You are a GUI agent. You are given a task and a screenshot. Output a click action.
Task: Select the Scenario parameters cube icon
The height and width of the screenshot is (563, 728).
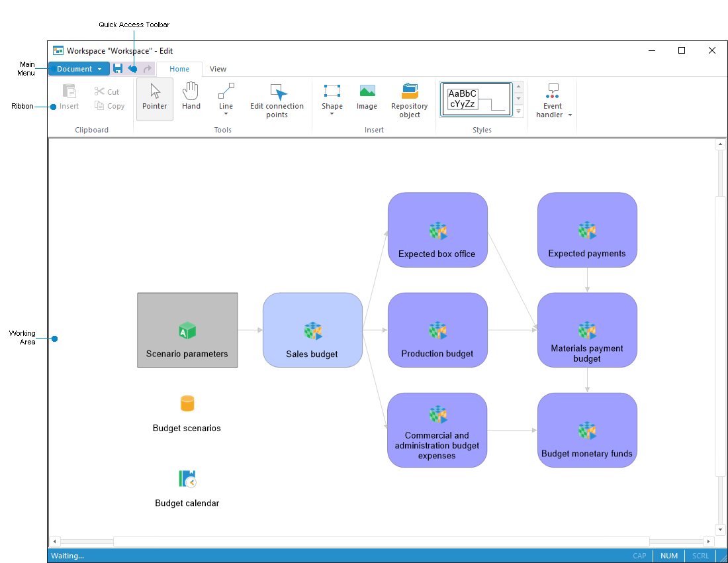pyautogui.click(x=187, y=331)
